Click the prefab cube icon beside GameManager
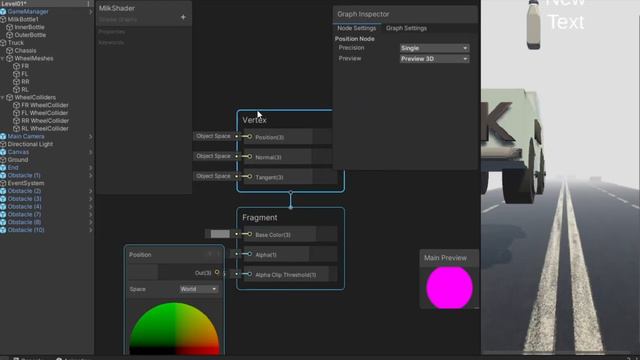 pos(3,12)
